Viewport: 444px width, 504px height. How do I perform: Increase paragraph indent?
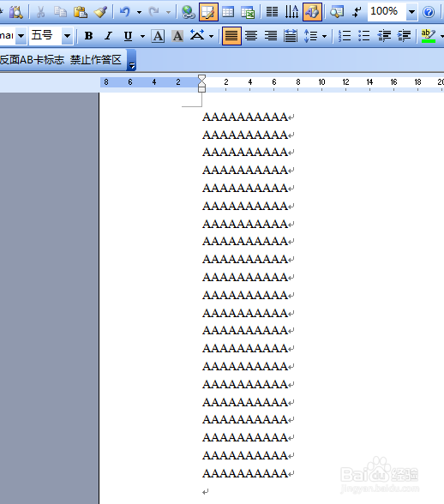pos(404,36)
